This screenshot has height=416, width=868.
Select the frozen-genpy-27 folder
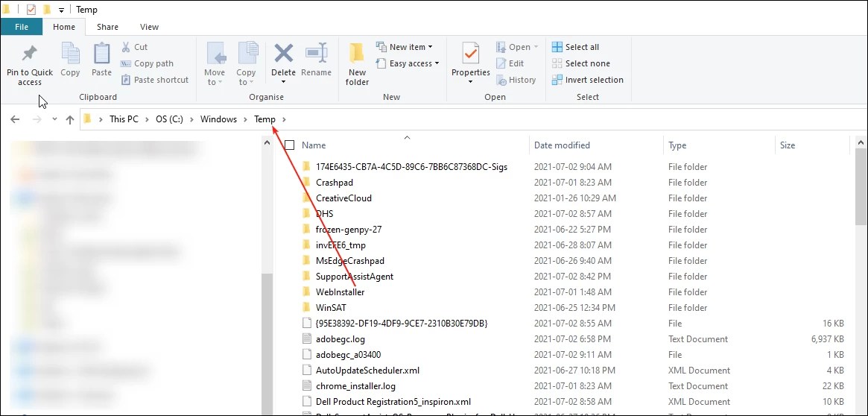pyautogui.click(x=349, y=230)
